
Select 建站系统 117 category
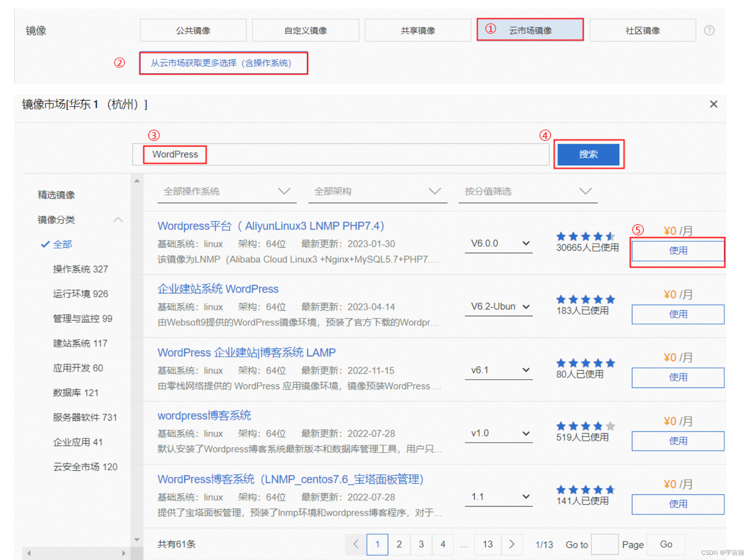(80, 343)
